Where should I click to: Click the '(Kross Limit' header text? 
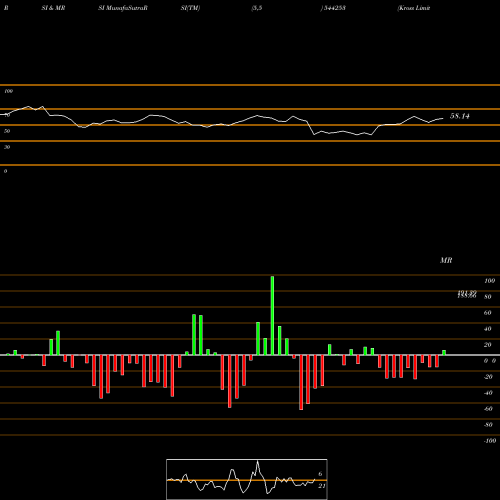[414, 8]
